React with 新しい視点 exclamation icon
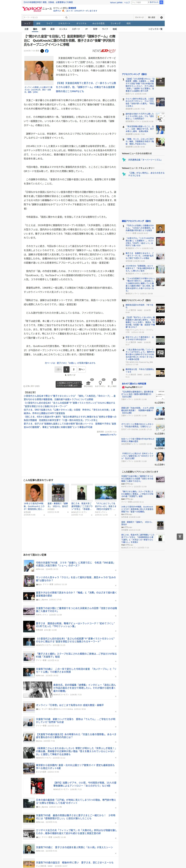 pos(112,383)
